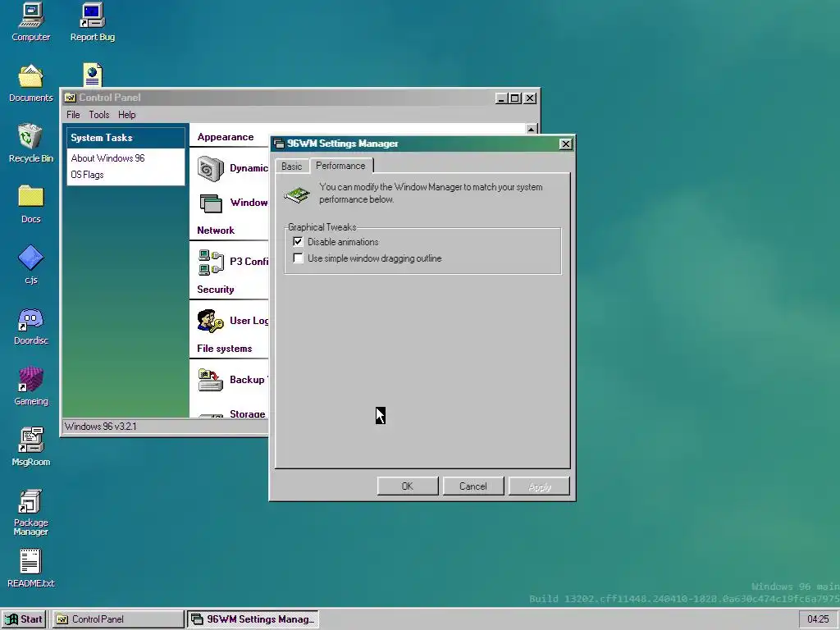
Task: Open About Windows 96 link
Action: click(x=107, y=158)
